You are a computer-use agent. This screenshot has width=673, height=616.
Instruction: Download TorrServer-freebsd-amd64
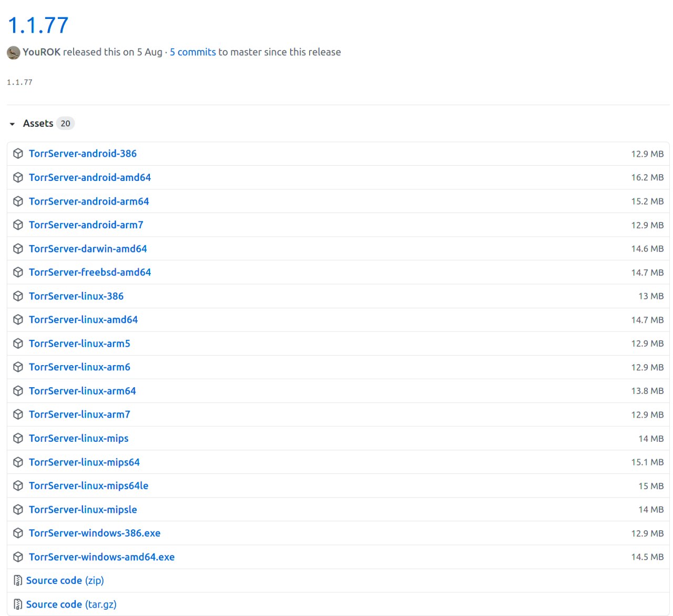[x=90, y=272]
